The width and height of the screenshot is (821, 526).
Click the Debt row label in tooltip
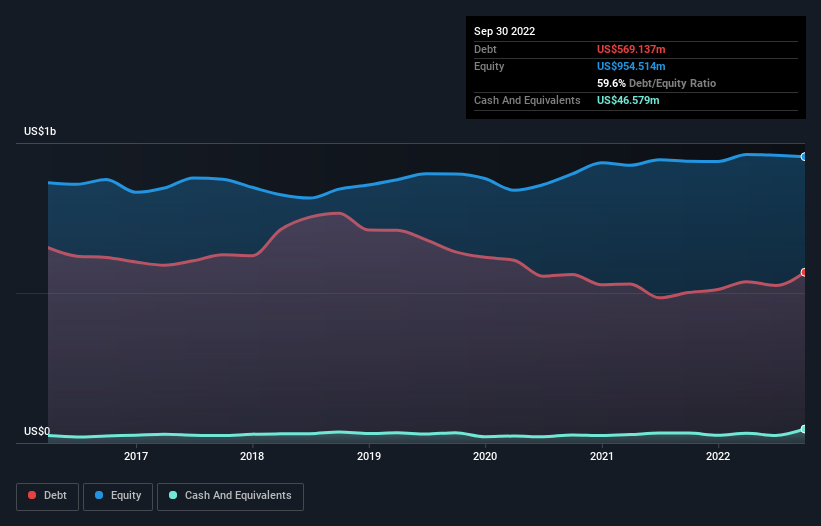click(x=485, y=49)
